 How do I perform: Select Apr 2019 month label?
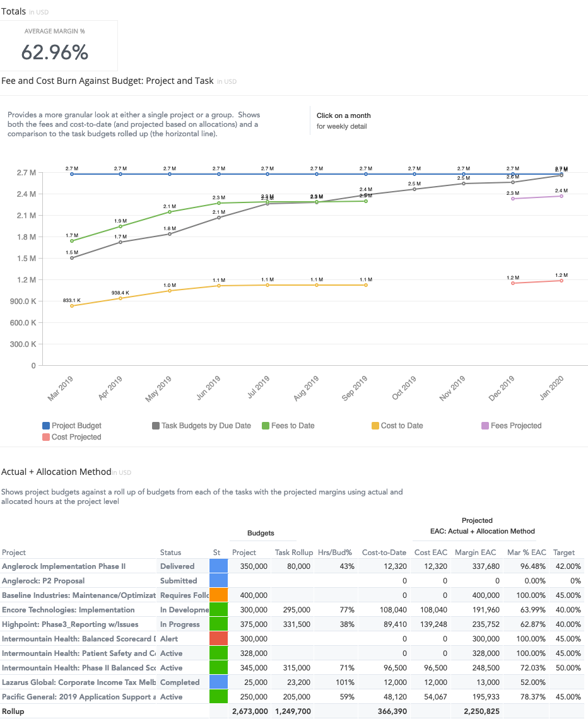pyautogui.click(x=110, y=388)
